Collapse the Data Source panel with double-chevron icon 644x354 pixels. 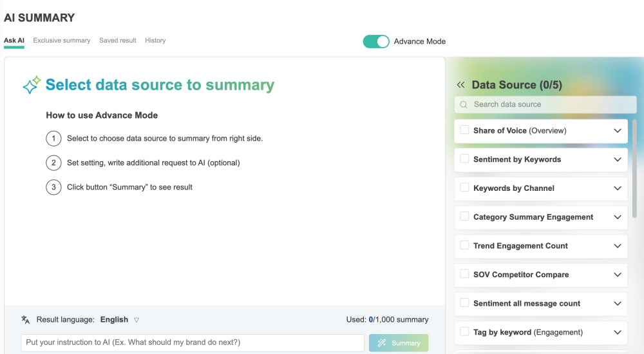460,85
